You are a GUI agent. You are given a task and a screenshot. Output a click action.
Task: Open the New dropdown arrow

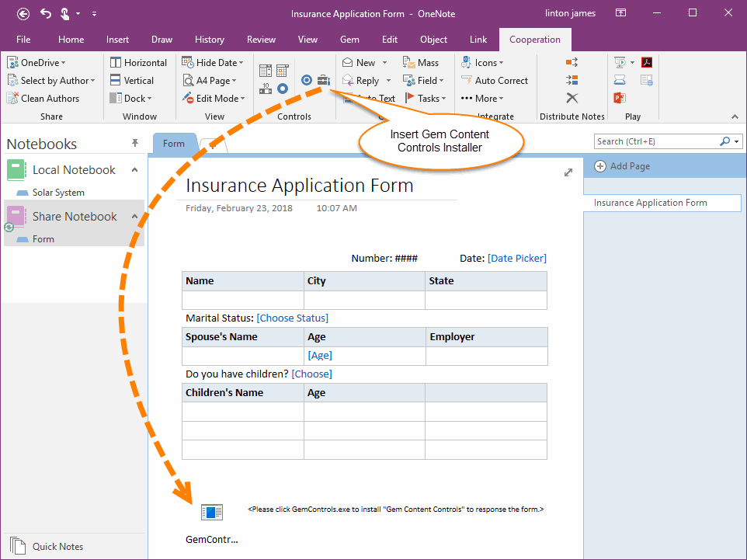384,63
